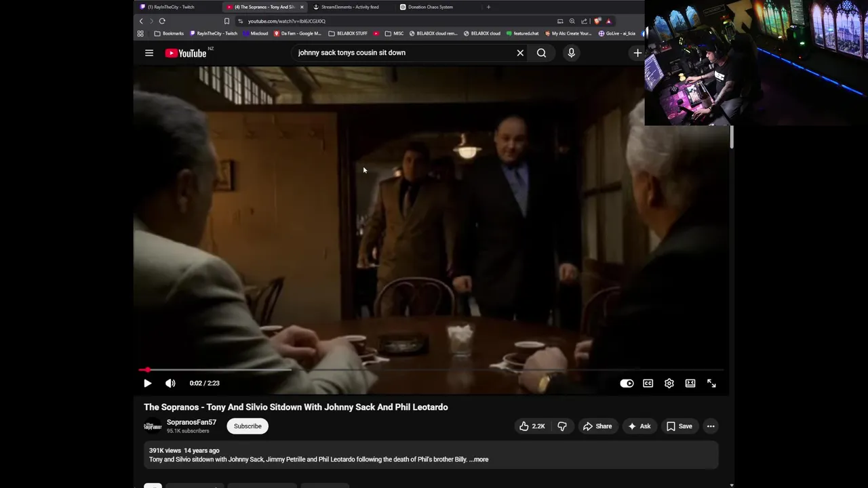The width and height of the screenshot is (868, 488).
Task: Click the browser share icon in address bar
Action: (x=584, y=21)
